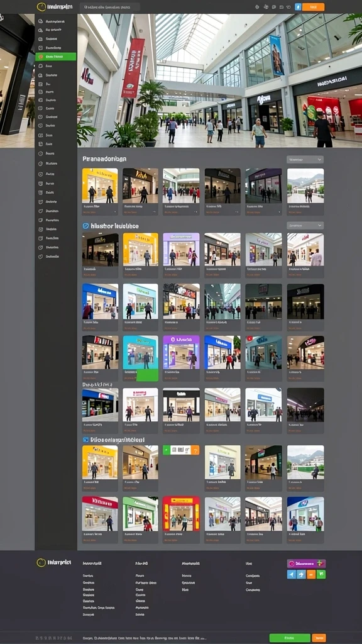Click the large mall atrium banner image
This screenshot has height=644, width=362.
click(219, 80)
